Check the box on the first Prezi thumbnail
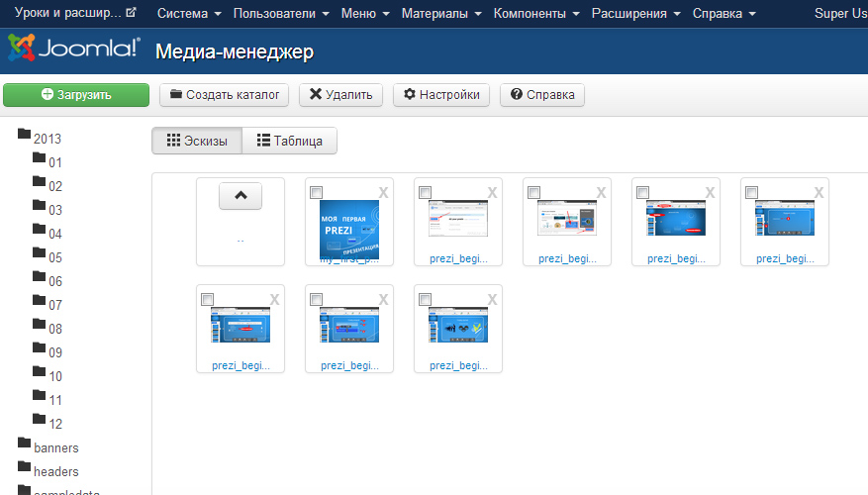Screen dimensions: 868x495 click(x=316, y=192)
